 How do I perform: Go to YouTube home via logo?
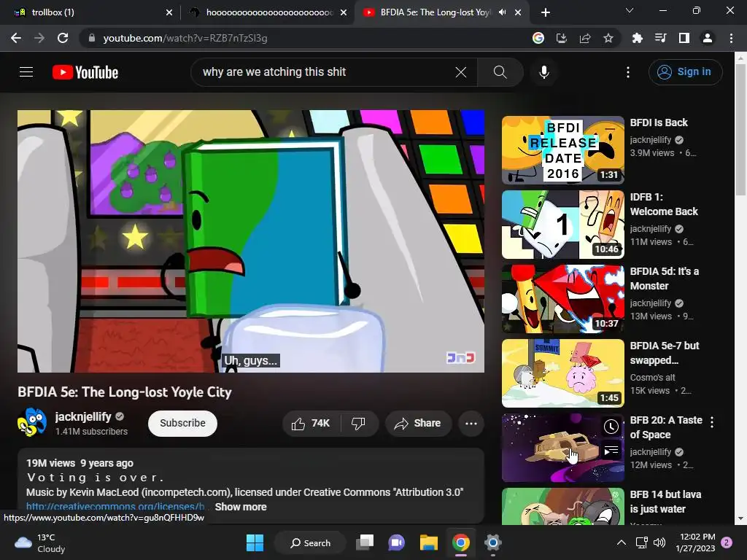tap(85, 72)
